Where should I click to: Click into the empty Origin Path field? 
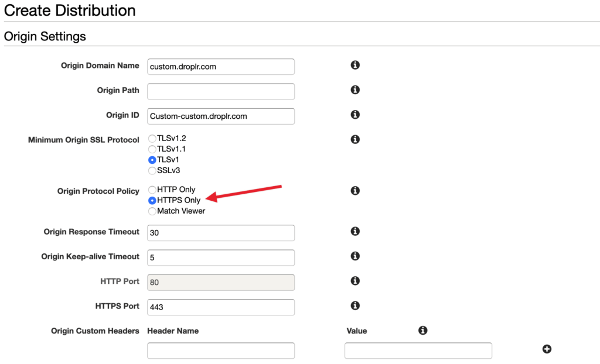[x=221, y=92]
